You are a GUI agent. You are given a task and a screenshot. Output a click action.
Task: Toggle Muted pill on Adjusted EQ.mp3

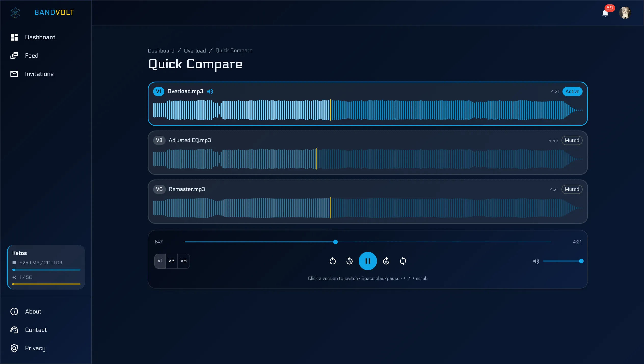click(x=572, y=140)
